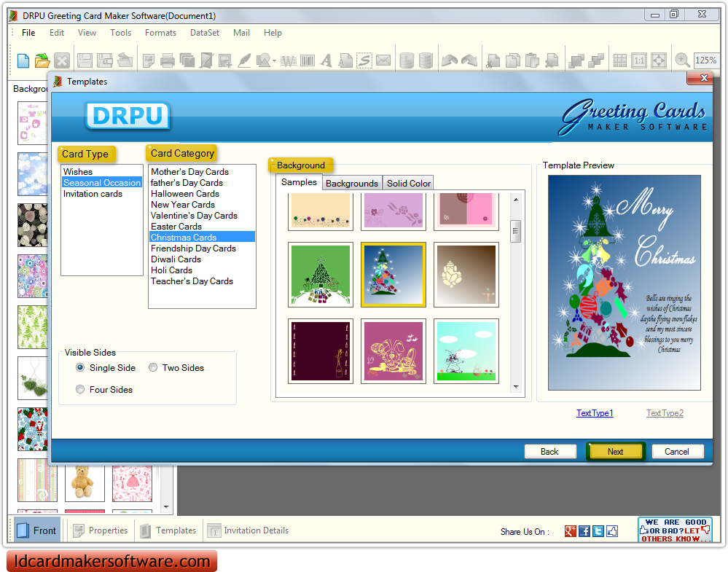Choose the Four Sides option

(80, 389)
